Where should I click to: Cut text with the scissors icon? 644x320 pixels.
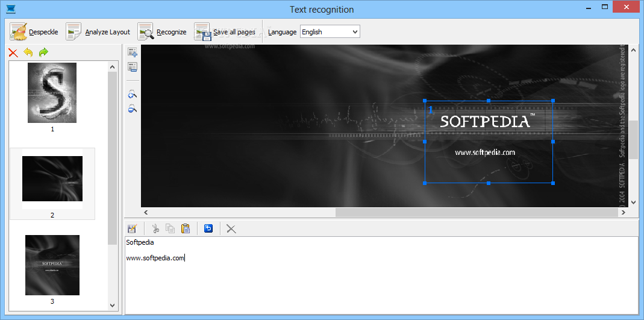(x=155, y=228)
